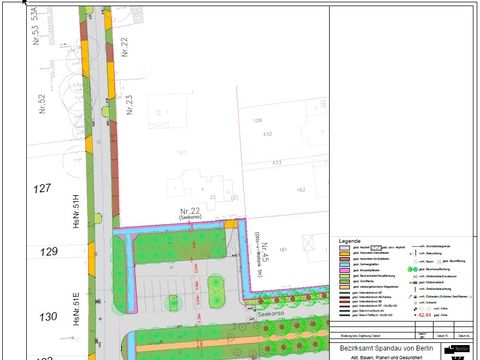Click the red '42.44' height value in legend
The image size is (480, 360).
(424, 315)
